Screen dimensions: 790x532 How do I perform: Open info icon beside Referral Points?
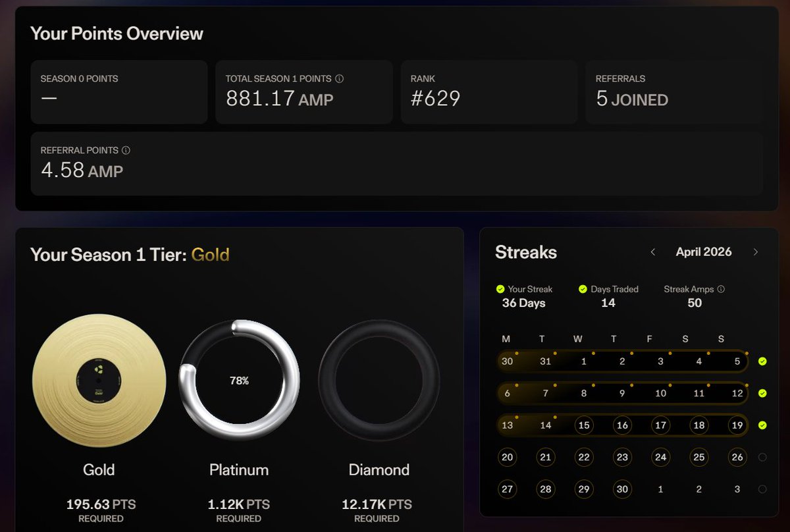coord(126,150)
